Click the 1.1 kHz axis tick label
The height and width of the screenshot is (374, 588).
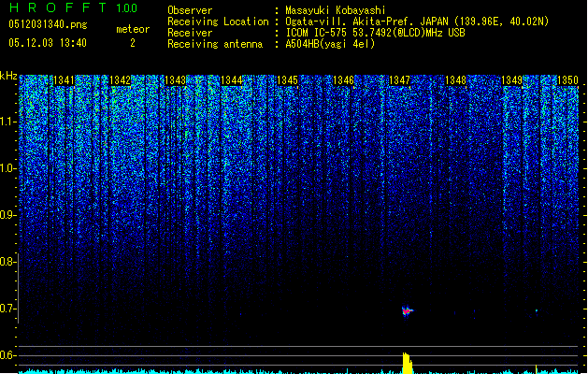tap(7, 122)
